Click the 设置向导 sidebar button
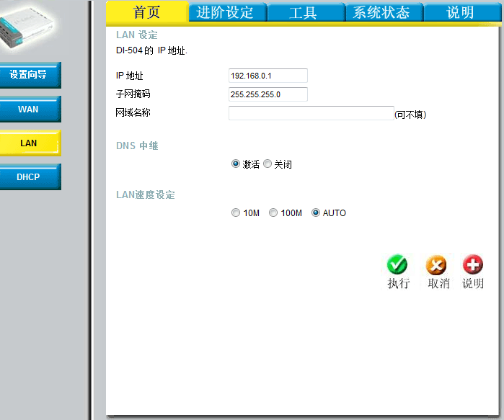This screenshot has width=504, height=420. point(30,75)
